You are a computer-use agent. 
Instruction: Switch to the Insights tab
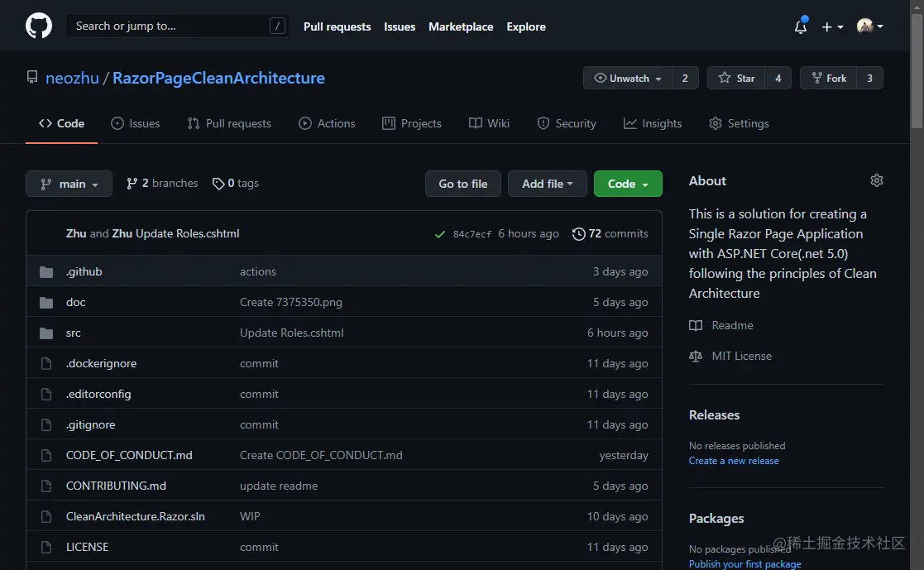click(x=653, y=123)
